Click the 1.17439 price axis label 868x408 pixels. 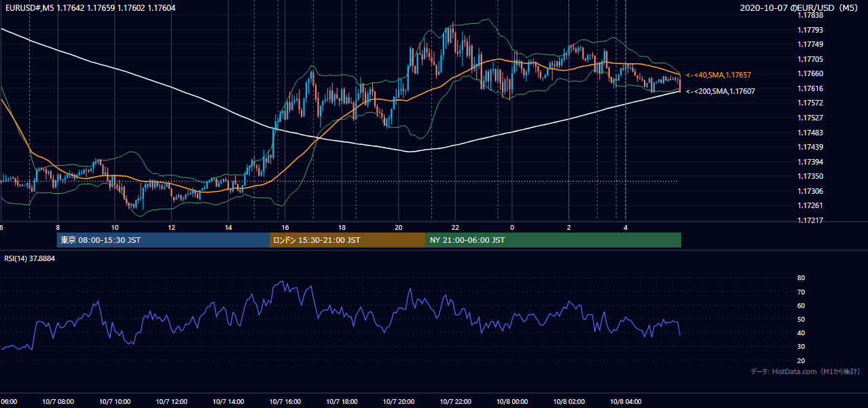[x=810, y=147]
